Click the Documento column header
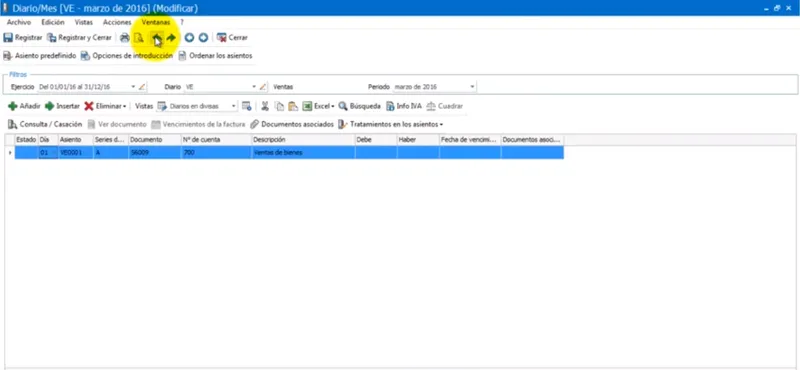 tap(154, 139)
